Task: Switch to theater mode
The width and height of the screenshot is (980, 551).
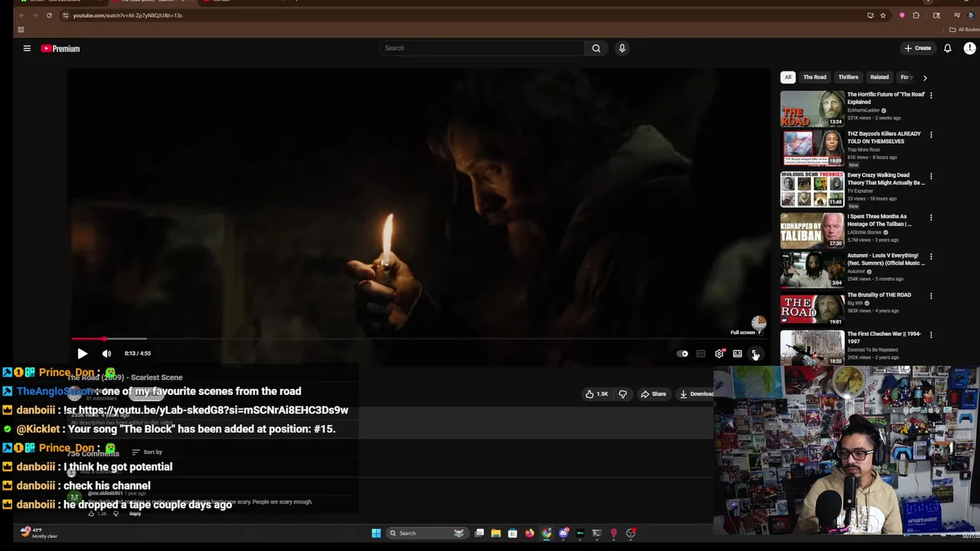Action: [x=737, y=354]
